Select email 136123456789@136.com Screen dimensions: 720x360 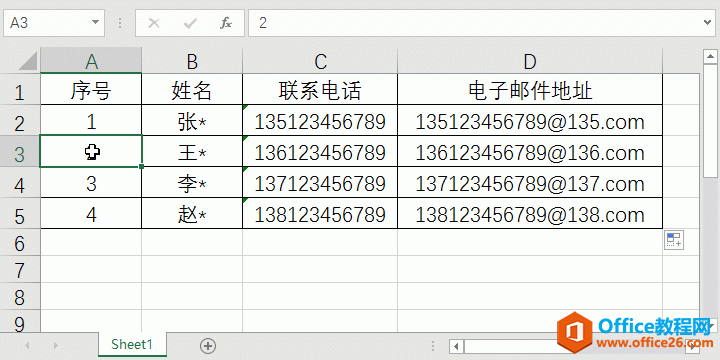[530, 152]
